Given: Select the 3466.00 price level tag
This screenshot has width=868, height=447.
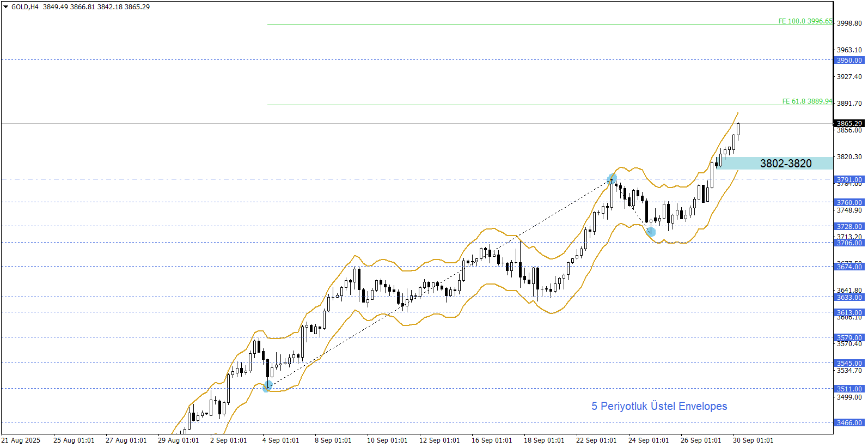Looking at the screenshot, I should coord(849,422).
